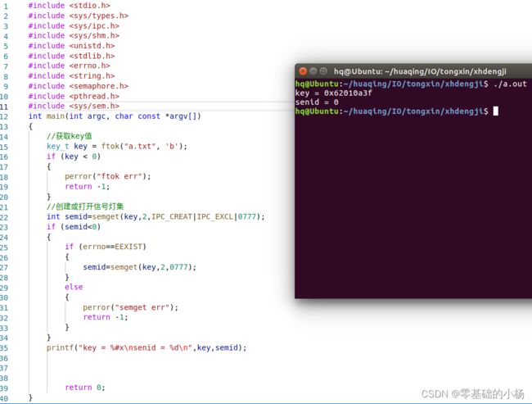Click the int main function declaration

(115, 116)
